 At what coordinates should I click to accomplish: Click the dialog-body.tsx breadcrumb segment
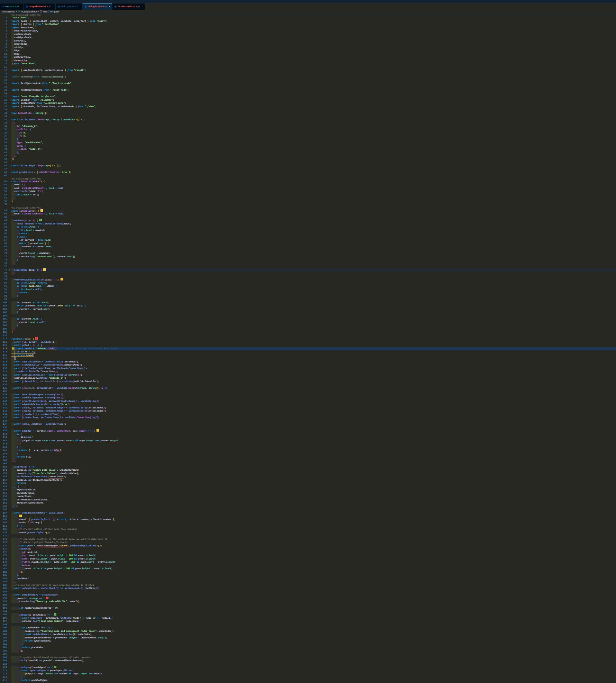[29, 12]
